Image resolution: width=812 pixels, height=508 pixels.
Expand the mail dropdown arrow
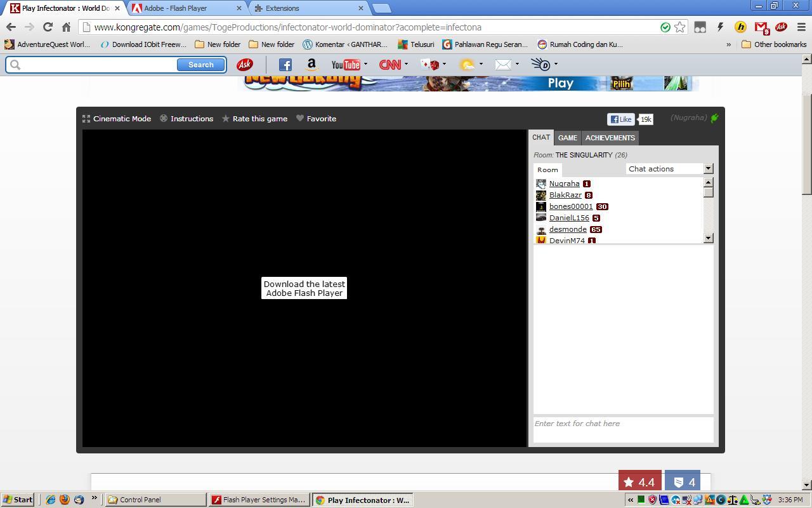[517, 64]
